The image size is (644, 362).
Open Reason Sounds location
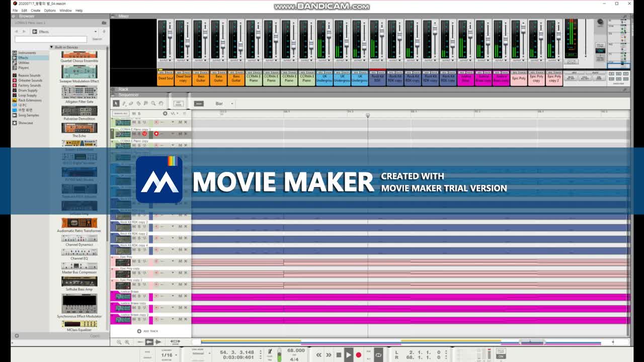pos(29,75)
